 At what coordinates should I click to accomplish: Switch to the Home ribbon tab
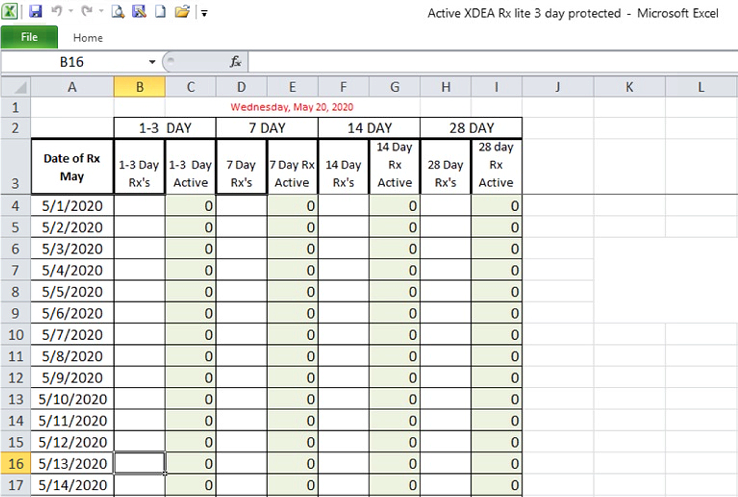(x=88, y=38)
